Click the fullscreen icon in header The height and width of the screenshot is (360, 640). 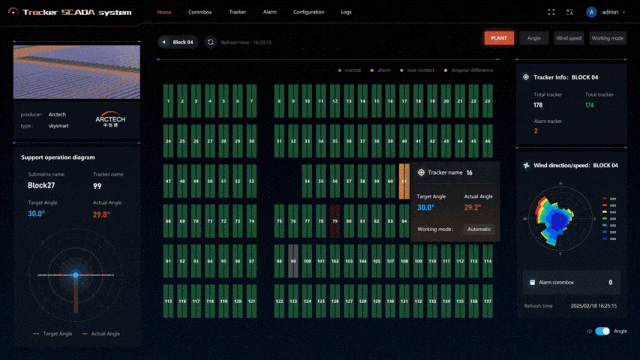(x=551, y=12)
